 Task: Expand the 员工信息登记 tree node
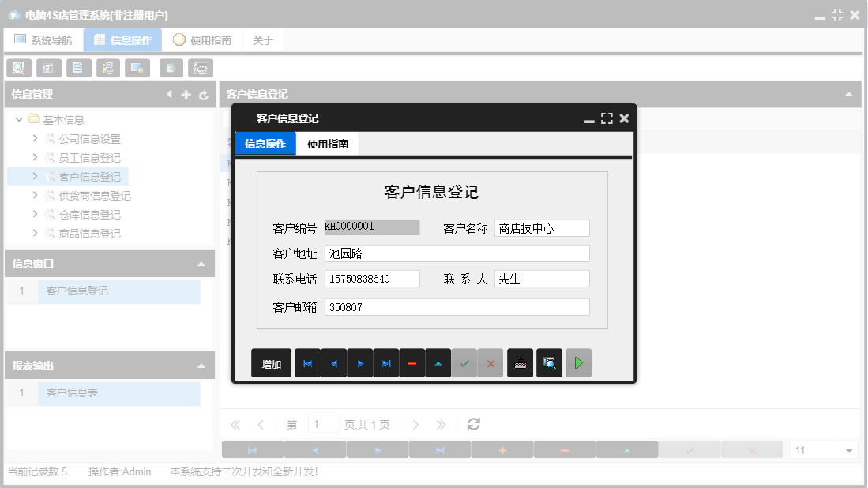coord(34,157)
